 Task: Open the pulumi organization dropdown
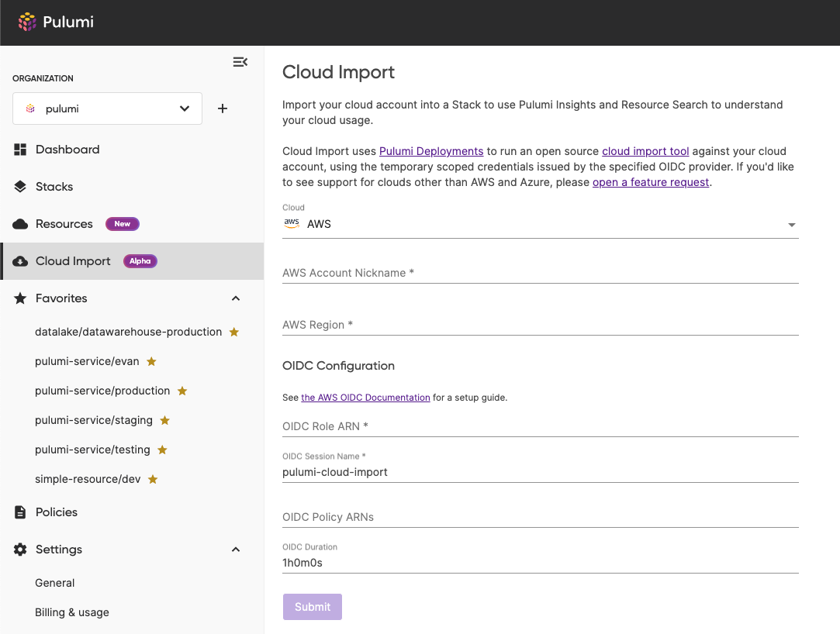click(x=107, y=109)
